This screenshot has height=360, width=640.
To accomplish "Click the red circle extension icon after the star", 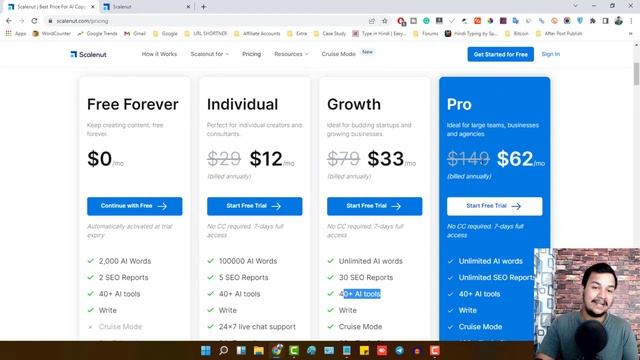I will point(401,21).
